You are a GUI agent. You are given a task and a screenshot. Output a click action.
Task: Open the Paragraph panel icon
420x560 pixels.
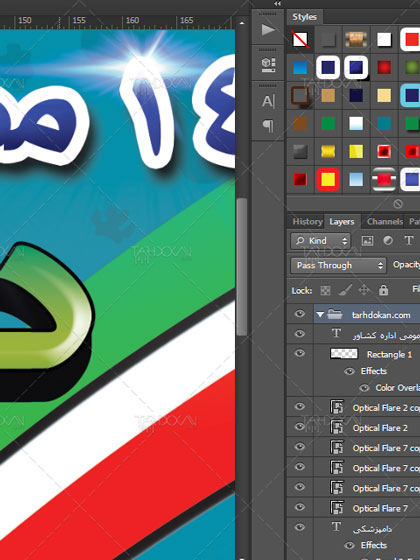(268, 125)
